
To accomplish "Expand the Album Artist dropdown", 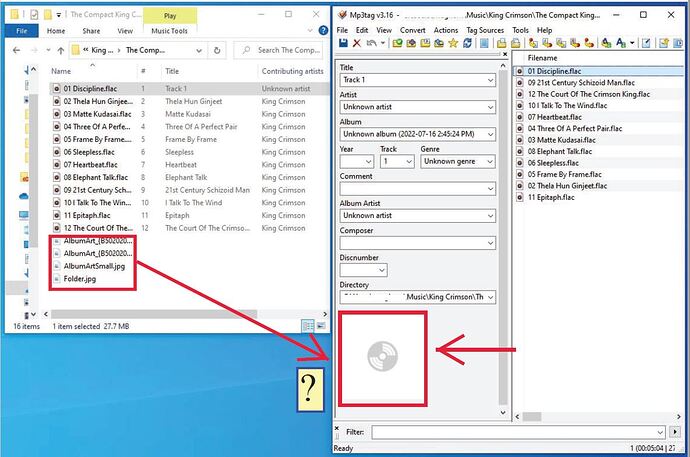I will click(490, 216).
